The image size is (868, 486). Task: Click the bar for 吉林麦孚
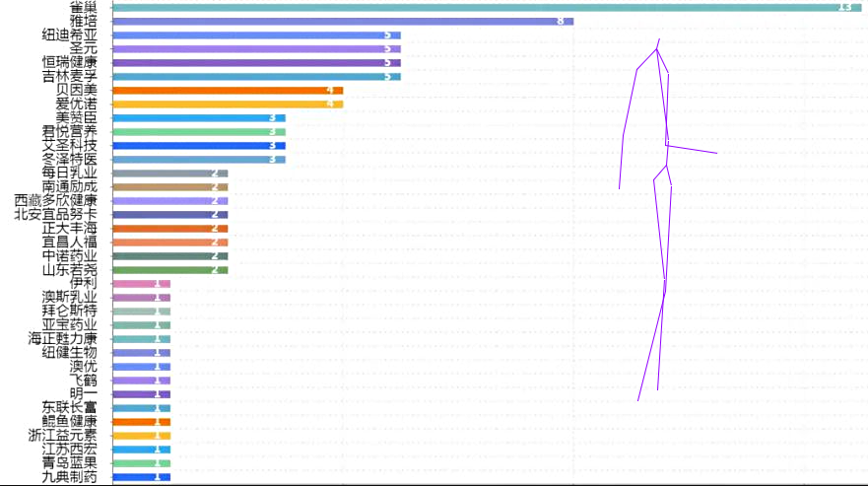coord(256,77)
